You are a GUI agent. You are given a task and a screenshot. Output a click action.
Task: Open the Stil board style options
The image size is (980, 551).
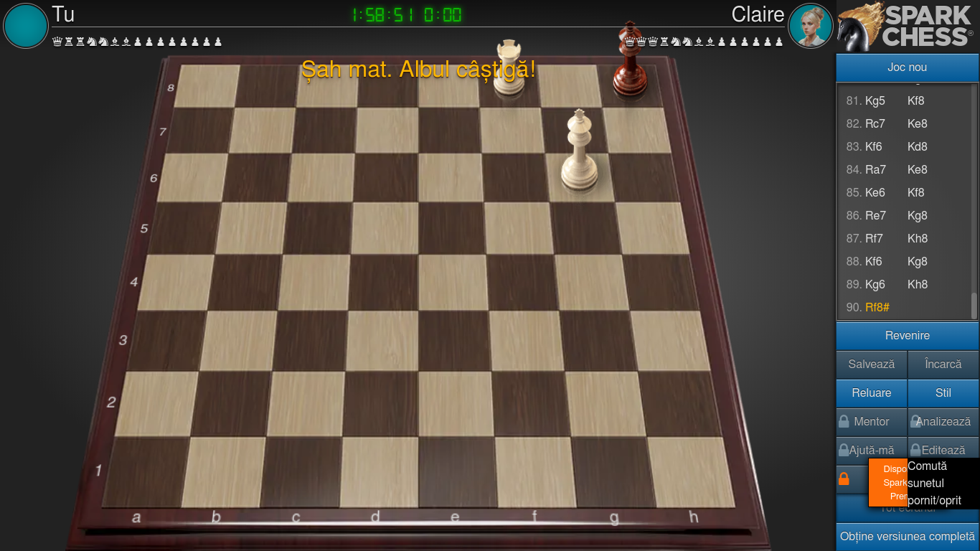943,393
